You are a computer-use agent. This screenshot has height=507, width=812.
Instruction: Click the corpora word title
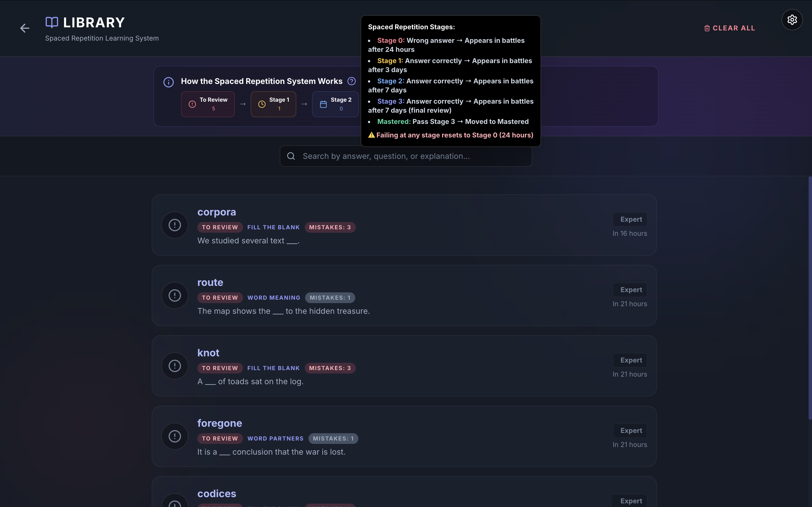217,212
